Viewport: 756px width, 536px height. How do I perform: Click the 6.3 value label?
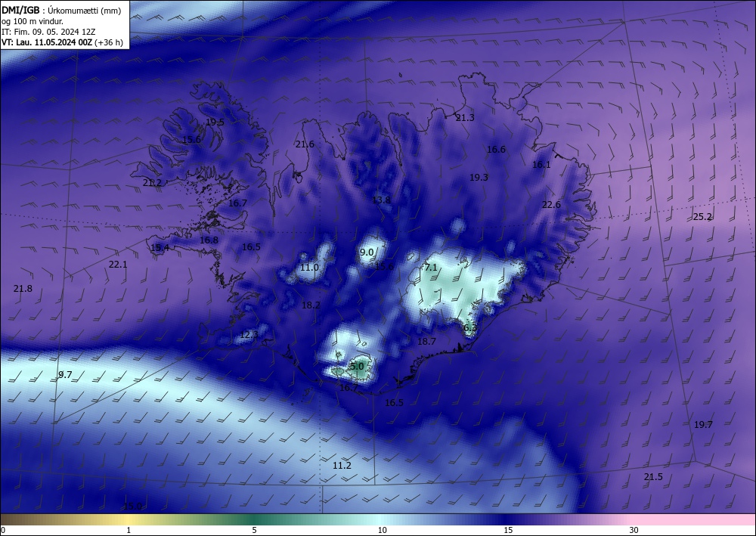click(470, 328)
